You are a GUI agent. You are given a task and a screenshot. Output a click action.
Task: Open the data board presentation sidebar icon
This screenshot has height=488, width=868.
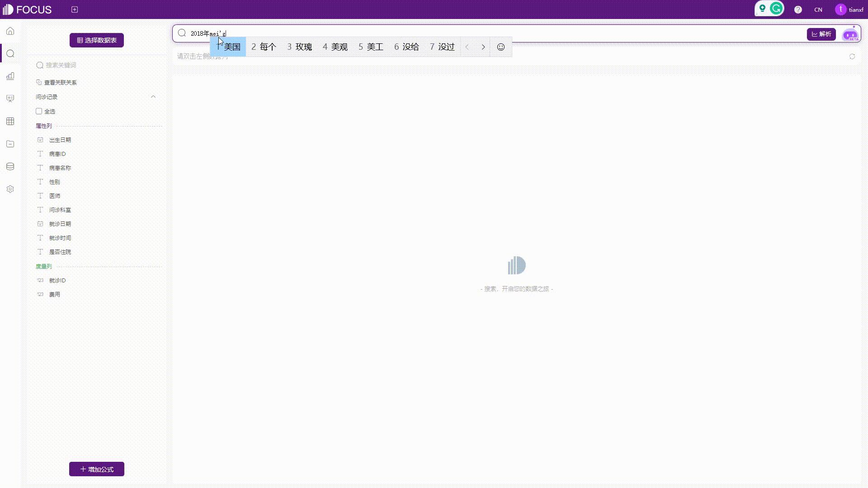[x=10, y=99]
